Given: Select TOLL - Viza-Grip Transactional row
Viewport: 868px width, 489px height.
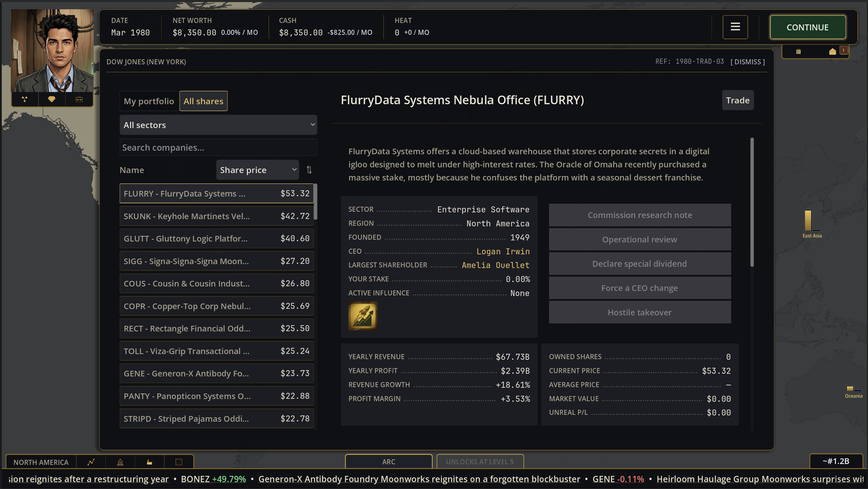Looking at the screenshot, I should tap(217, 351).
